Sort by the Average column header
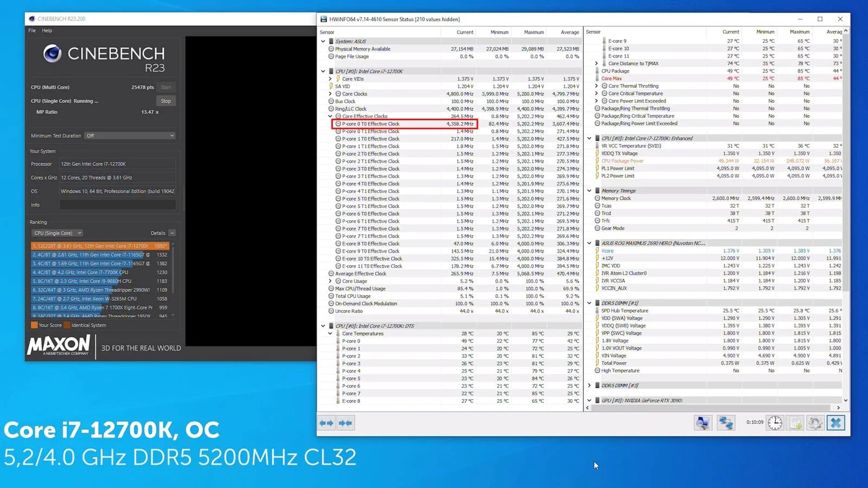Image resolution: width=868 pixels, height=488 pixels. pyautogui.click(x=570, y=33)
